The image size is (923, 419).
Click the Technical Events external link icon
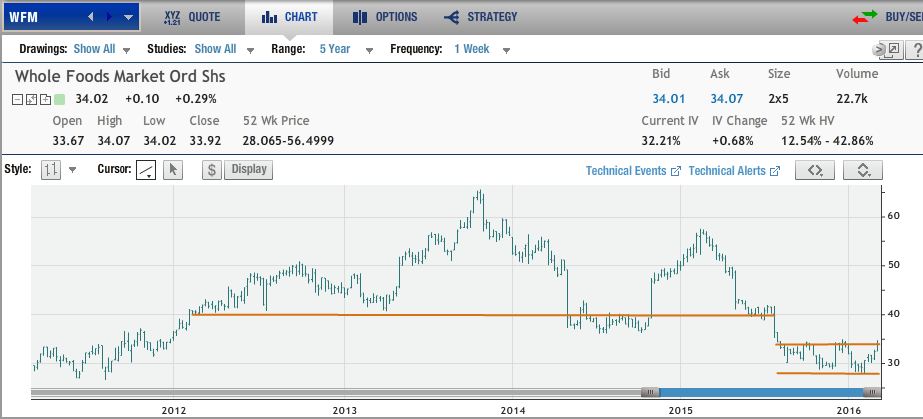click(x=676, y=171)
